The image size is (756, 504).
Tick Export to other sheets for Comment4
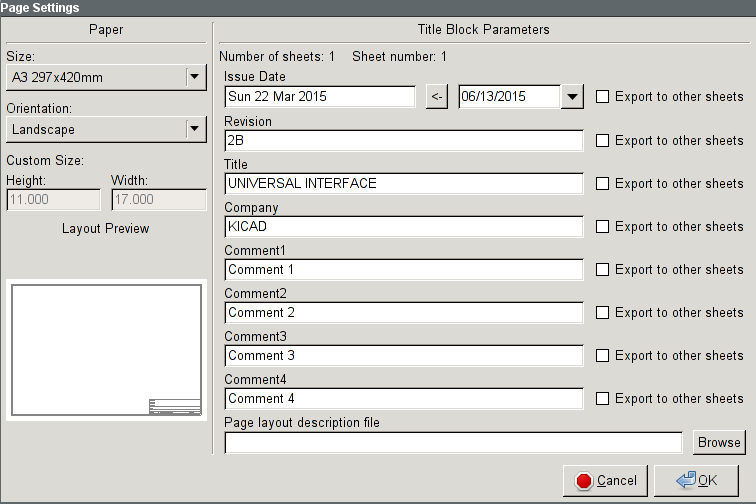coord(603,399)
